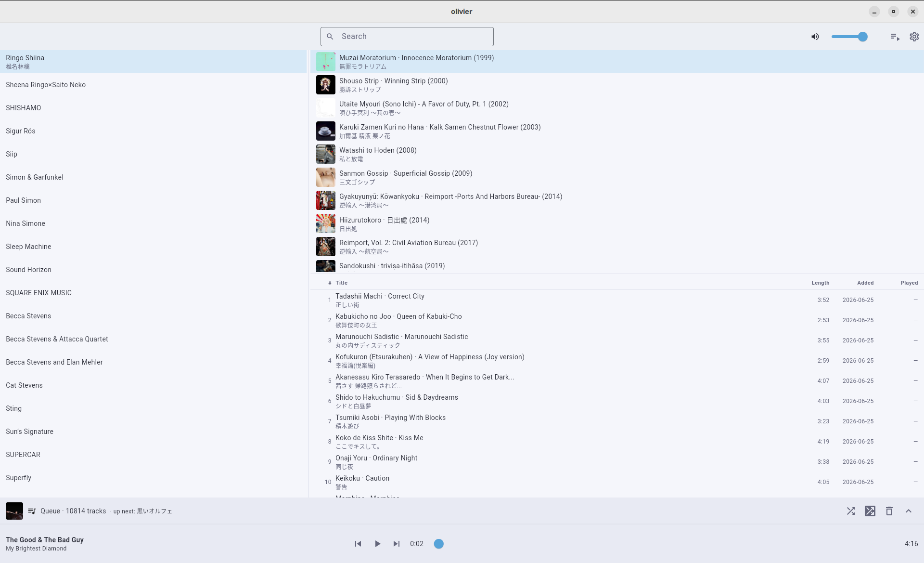Play track Koko de Kiss Shite
The image size is (924, 563).
click(617, 442)
